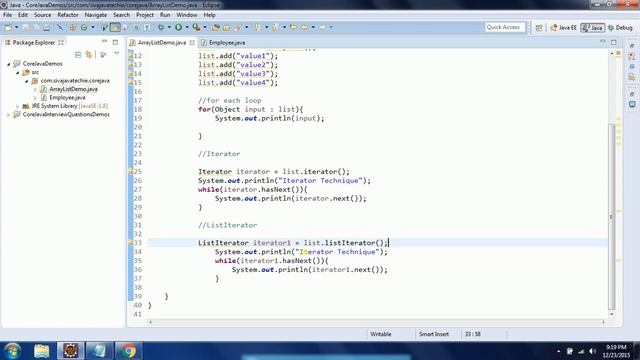The height and width of the screenshot is (360, 640).
Task: Click the Quick Access search field
Action: [x=504, y=27]
